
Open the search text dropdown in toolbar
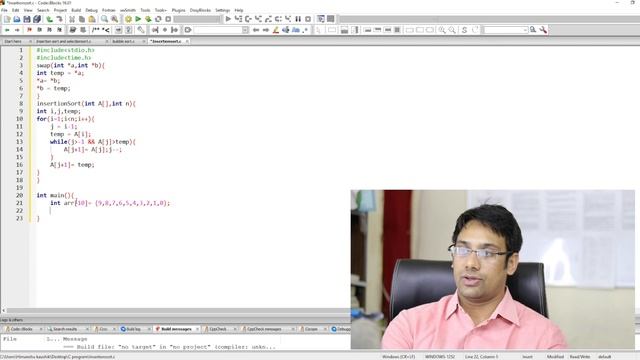[505, 30]
